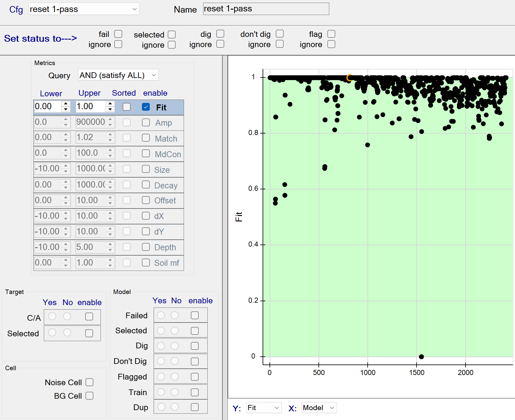This screenshot has width=515, height=420.
Task: Decrease the Fit upper bound stepper
Action: [110, 109]
